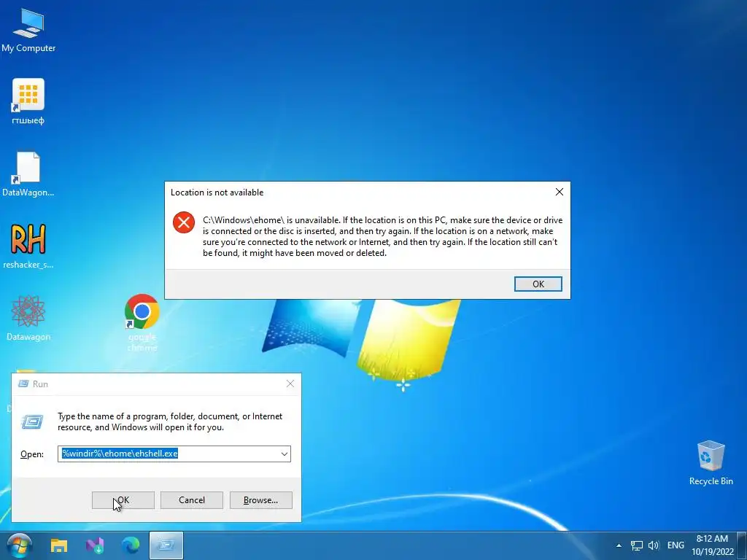Select the reshacker_s... RH desktop icon
Viewport: 747px width, 560px height.
pos(28,246)
